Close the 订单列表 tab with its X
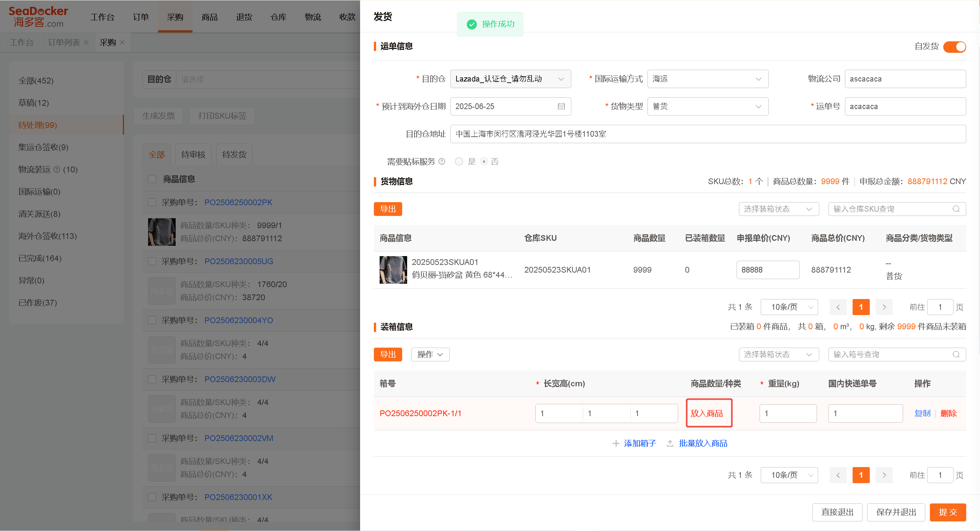980x531 pixels. (x=86, y=42)
